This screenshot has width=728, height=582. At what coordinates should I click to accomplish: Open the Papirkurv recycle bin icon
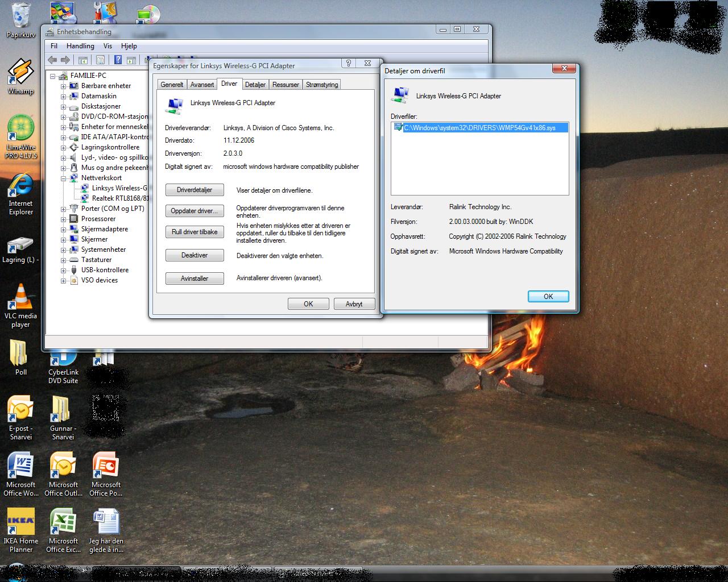tap(21, 20)
